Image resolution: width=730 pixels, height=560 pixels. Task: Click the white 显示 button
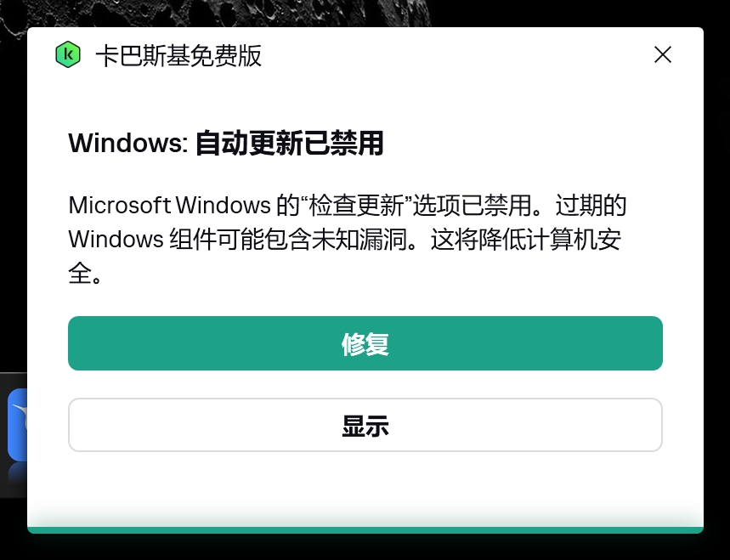(365, 425)
